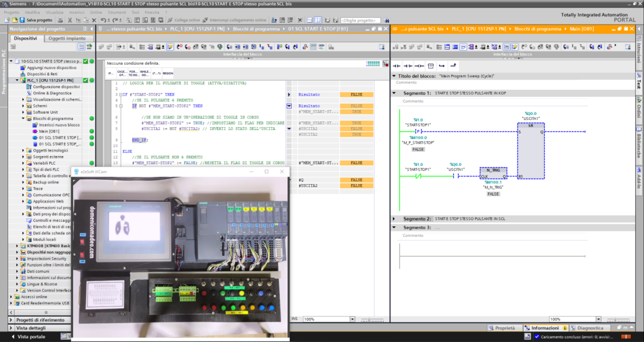
Task: Switch to the Oggetti impianto tab
Action: click(x=68, y=38)
